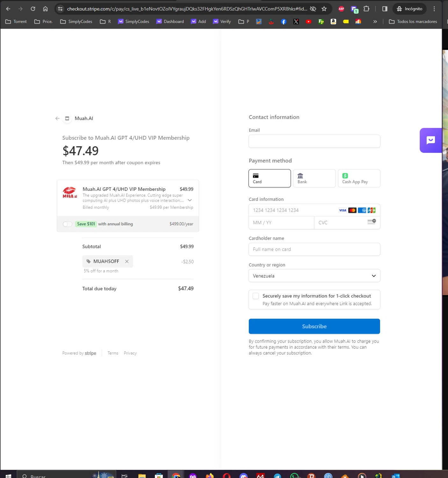
Task: Toggle annual billing to save $101
Action: pyautogui.click(x=67, y=224)
